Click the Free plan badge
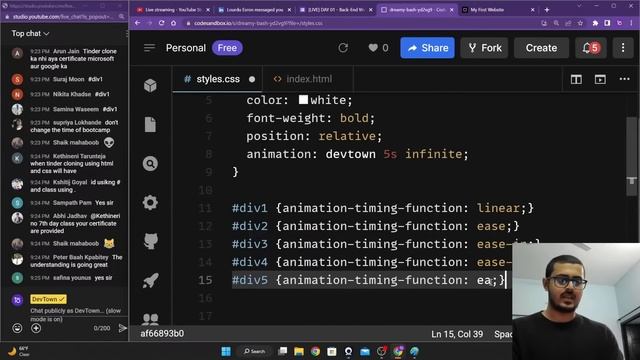Viewport: 640px width, 360px height. 227,48
